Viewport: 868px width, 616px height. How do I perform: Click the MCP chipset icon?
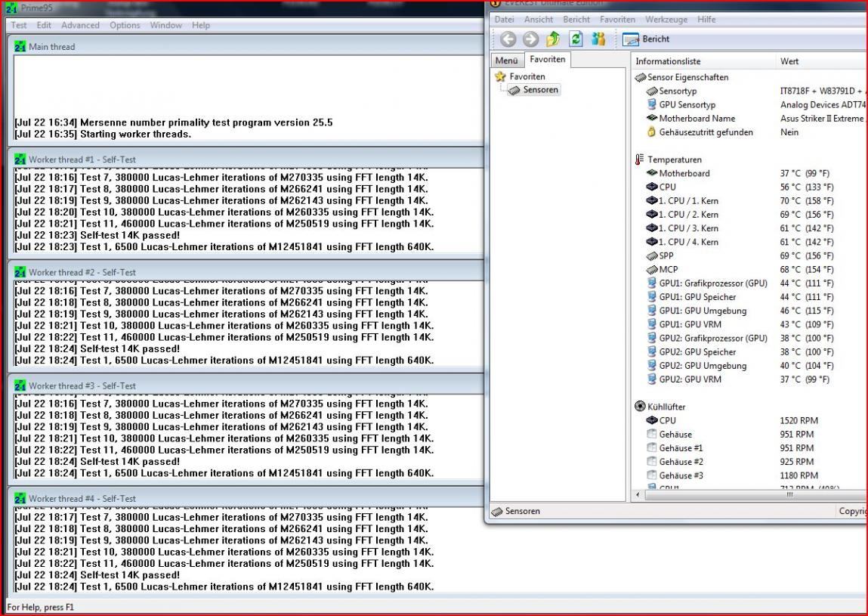pos(651,269)
